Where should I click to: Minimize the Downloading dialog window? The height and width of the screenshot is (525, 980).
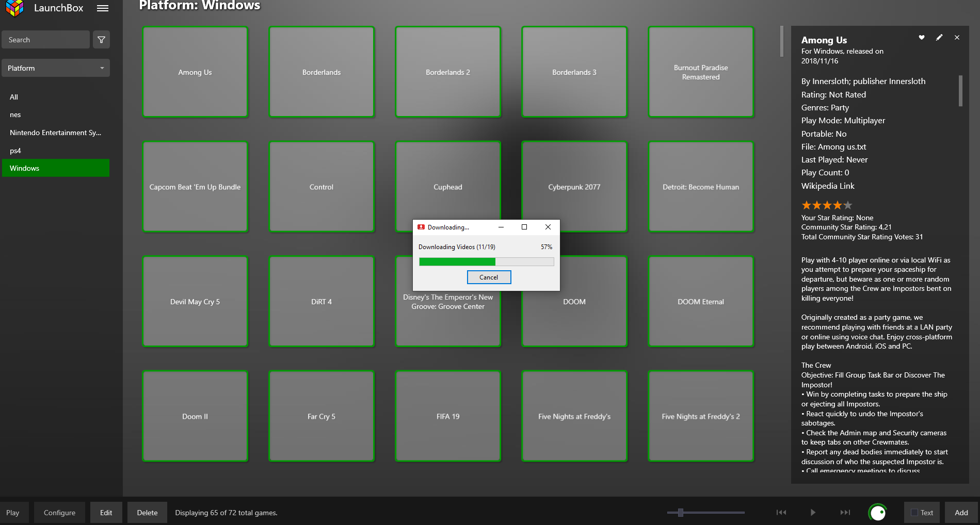[x=501, y=227]
